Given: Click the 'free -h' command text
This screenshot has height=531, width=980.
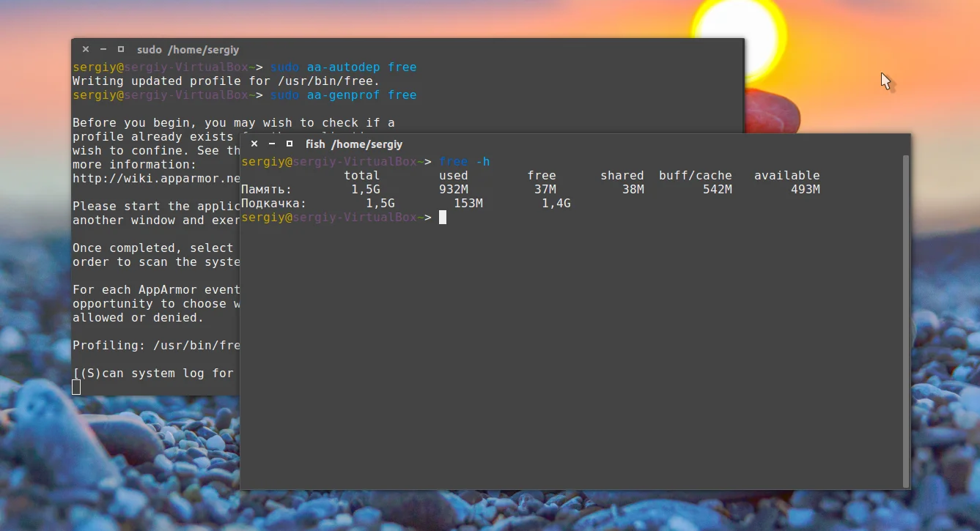Looking at the screenshot, I should [x=464, y=161].
